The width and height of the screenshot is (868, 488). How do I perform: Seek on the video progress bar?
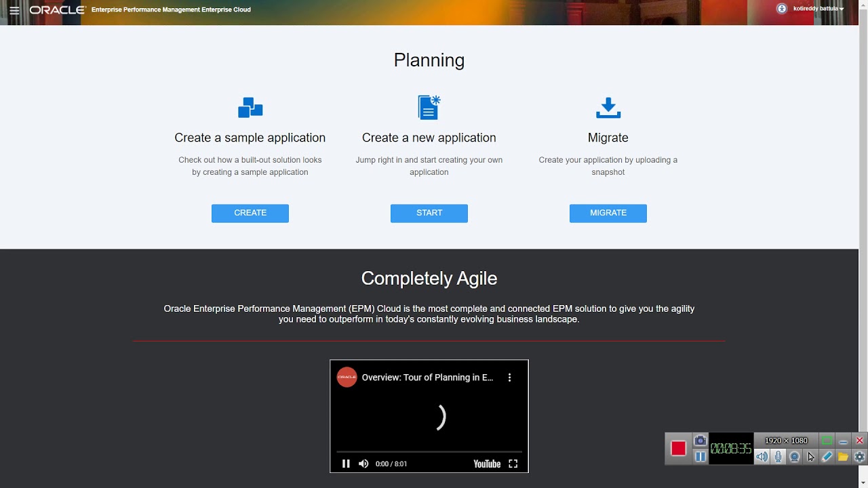point(429,451)
